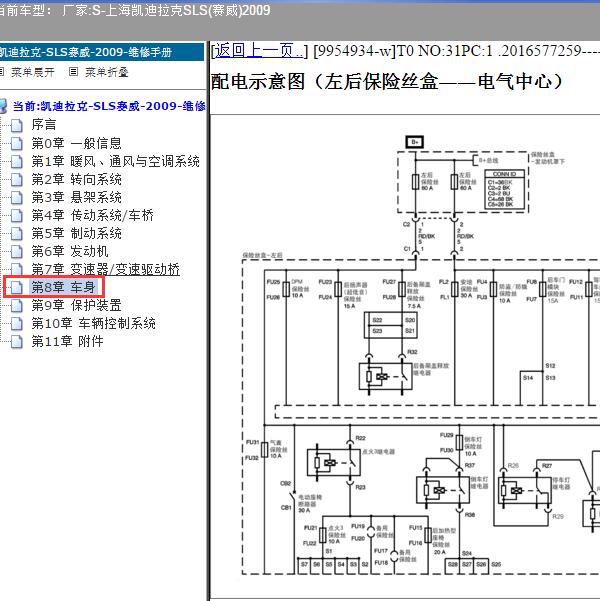Click the page icon beside 第5章 制动系统
Viewport: 600px width, 601px height.
pos(16,233)
